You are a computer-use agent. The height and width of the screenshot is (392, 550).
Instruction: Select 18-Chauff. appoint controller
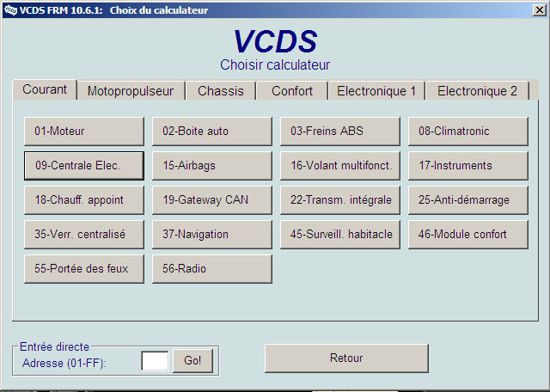[84, 200]
